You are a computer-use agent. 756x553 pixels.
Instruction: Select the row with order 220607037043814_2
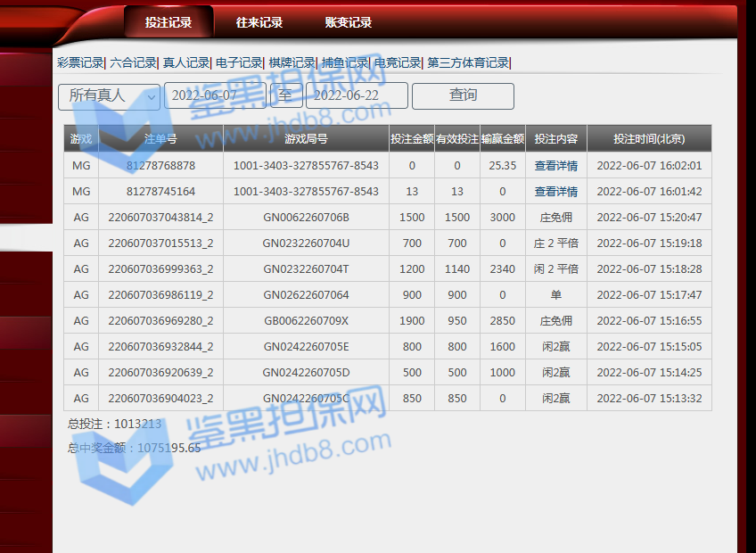coord(160,218)
